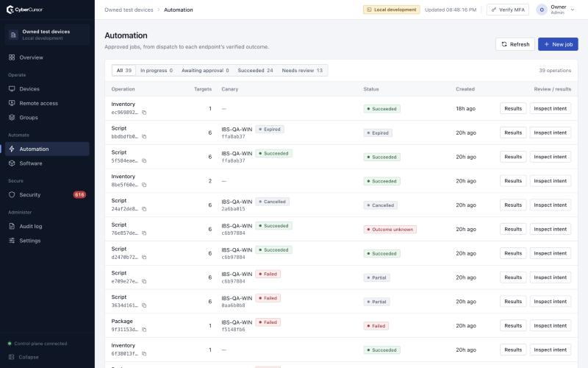The width and height of the screenshot is (588, 368).
Task: Click the Expired canary badge for bbdbdfb0
Action: [270, 130]
